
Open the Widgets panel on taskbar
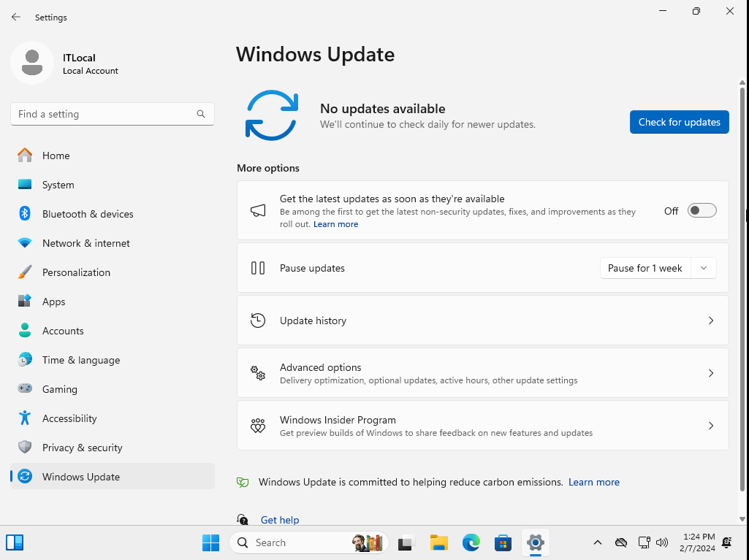pos(15,542)
